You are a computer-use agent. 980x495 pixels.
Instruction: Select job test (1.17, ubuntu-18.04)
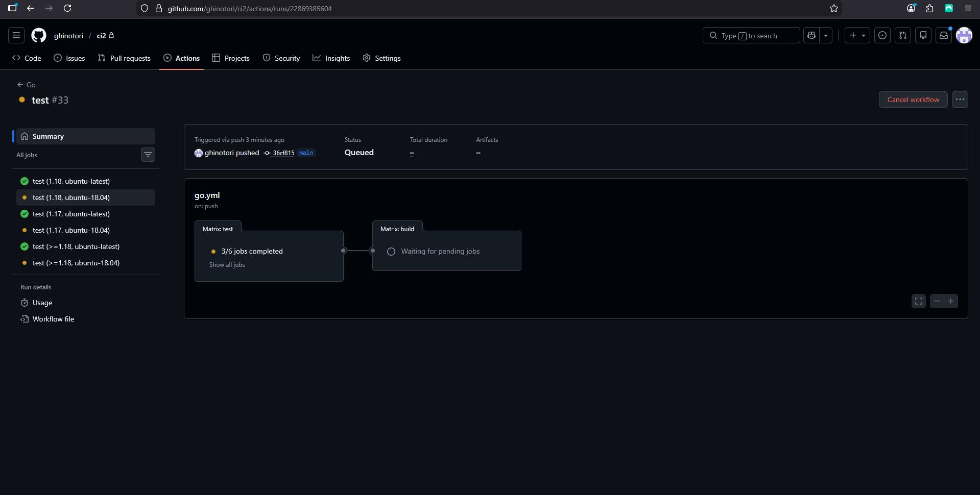[x=71, y=230]
